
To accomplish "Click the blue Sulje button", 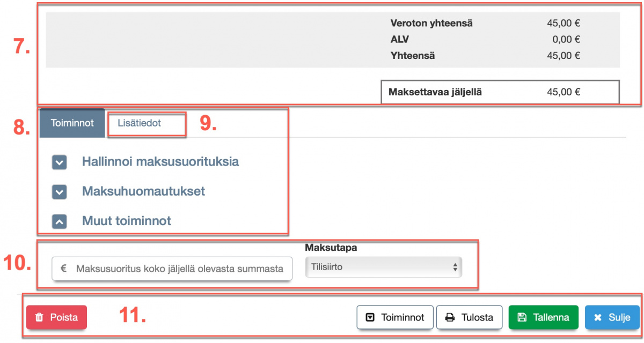I will [612, 317].
